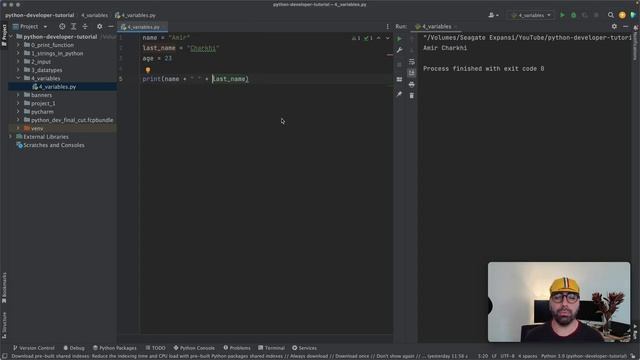Open run configuration wrench in Run panel
The width and height of the screenshot is (640, 360).
(399, 50)
